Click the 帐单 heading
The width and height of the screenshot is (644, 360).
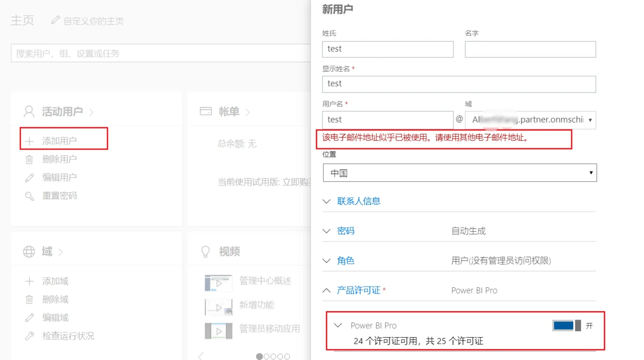click(x=229, y=112)
